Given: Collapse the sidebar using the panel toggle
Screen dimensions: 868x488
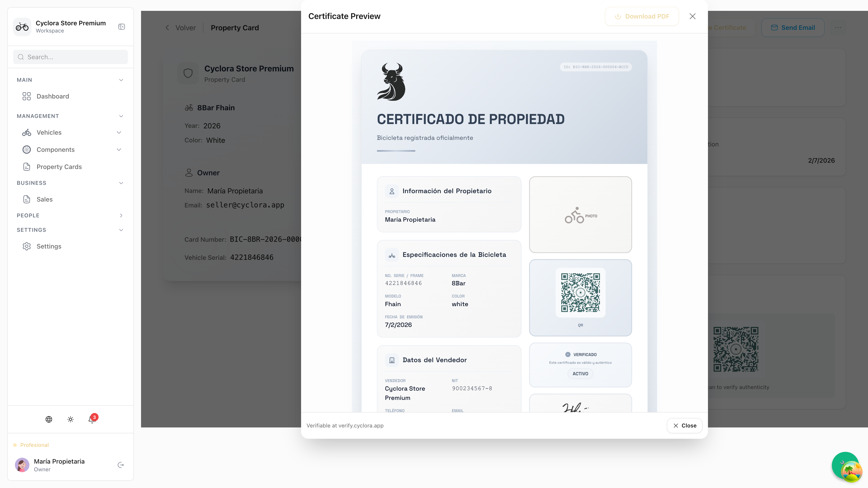Looking at the screenshot, I should coord(121,27).
